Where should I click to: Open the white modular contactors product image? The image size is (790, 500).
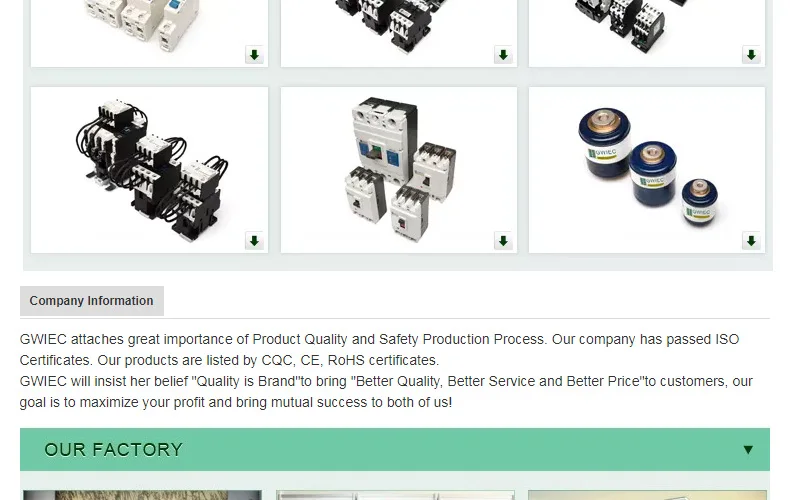tap(150, 30)
